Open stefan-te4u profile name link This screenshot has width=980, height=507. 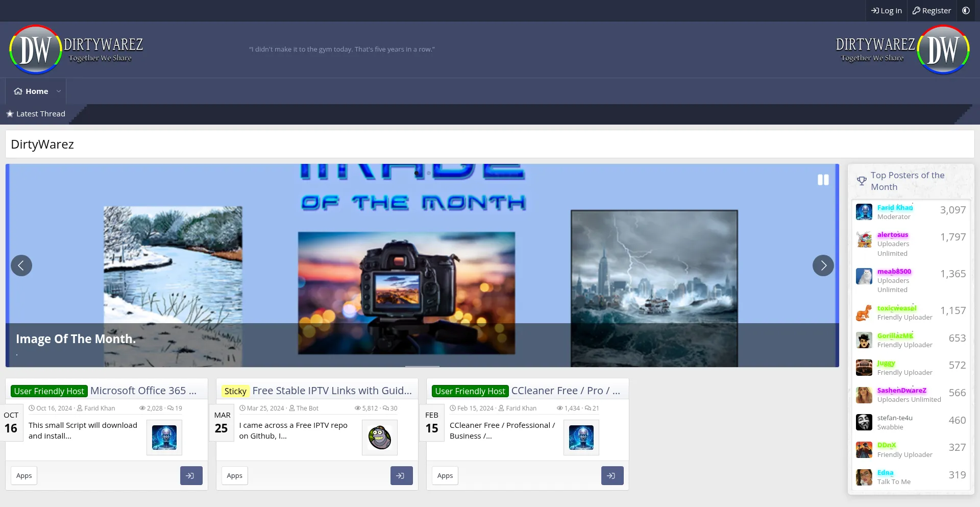(x=895, y=418)
